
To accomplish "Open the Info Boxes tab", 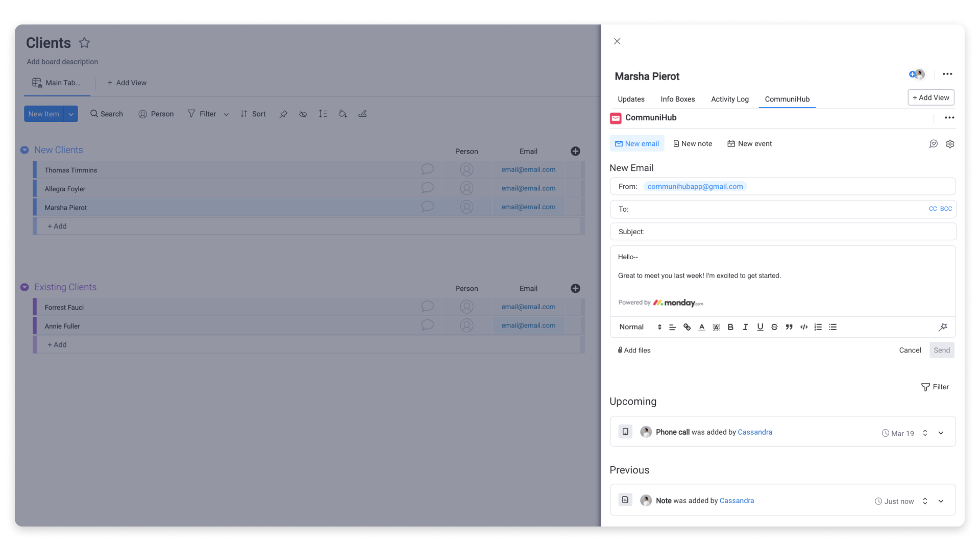I will 677,99.
